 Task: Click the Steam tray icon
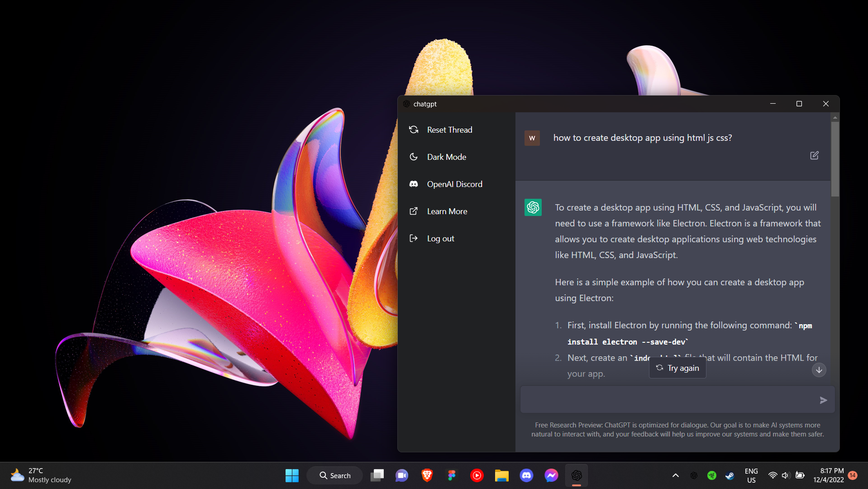(x=730, y=475)
